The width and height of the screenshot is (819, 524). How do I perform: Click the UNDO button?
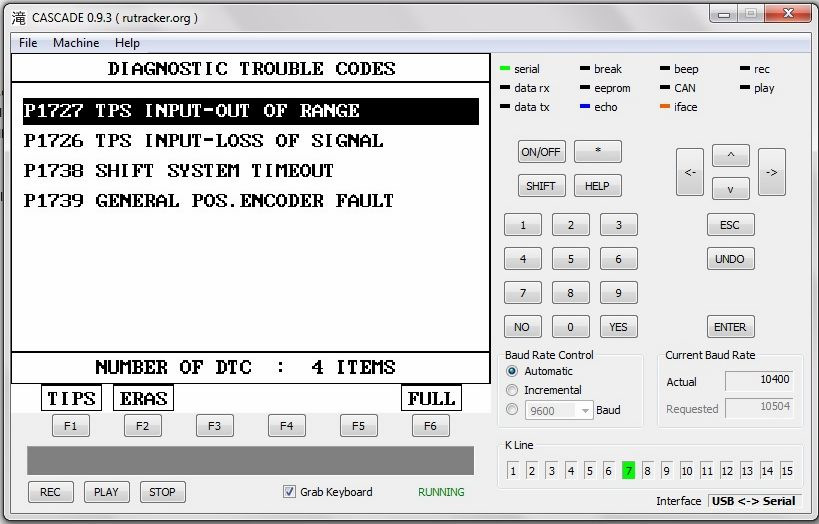click(730, 259)
